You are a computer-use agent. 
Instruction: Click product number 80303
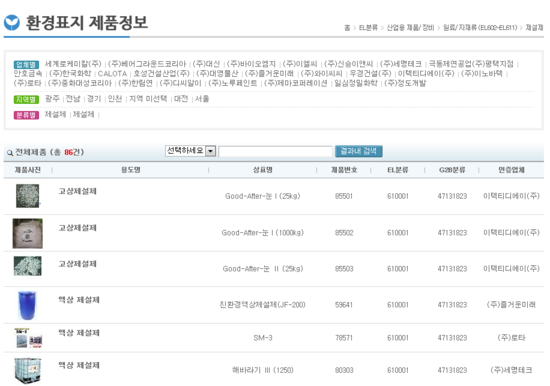click(344, 370)
